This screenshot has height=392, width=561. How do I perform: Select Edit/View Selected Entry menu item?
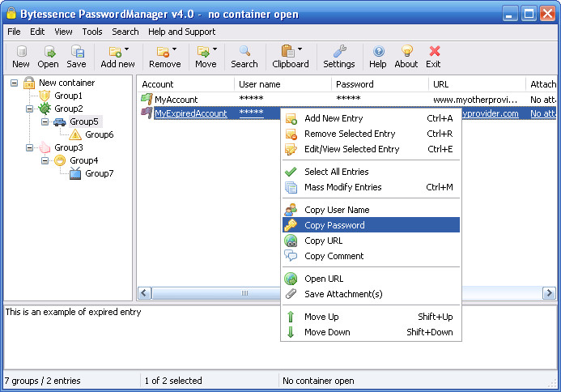point(371,149)
